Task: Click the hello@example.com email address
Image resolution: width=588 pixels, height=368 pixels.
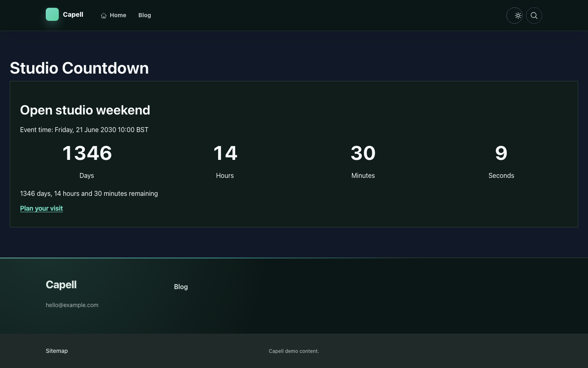Action: pyautogui.click(x=72, y=305)
